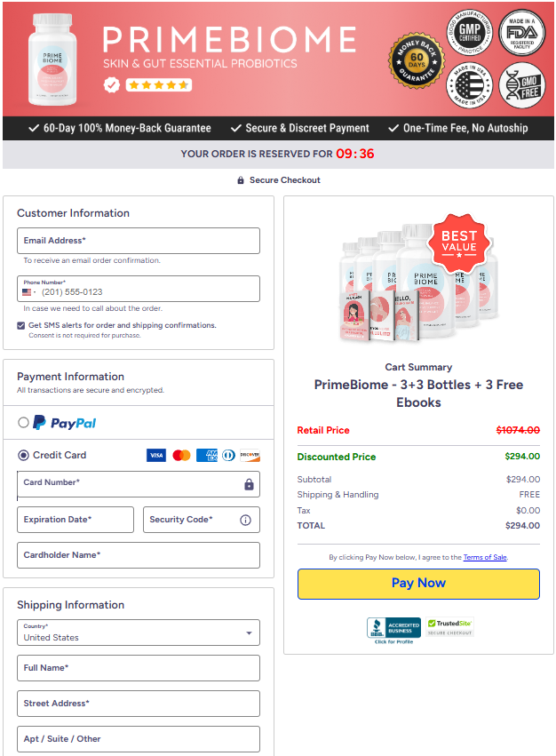
Task: Click the TrustedSite secure checkout badge
Action: (x=450, y=627)
